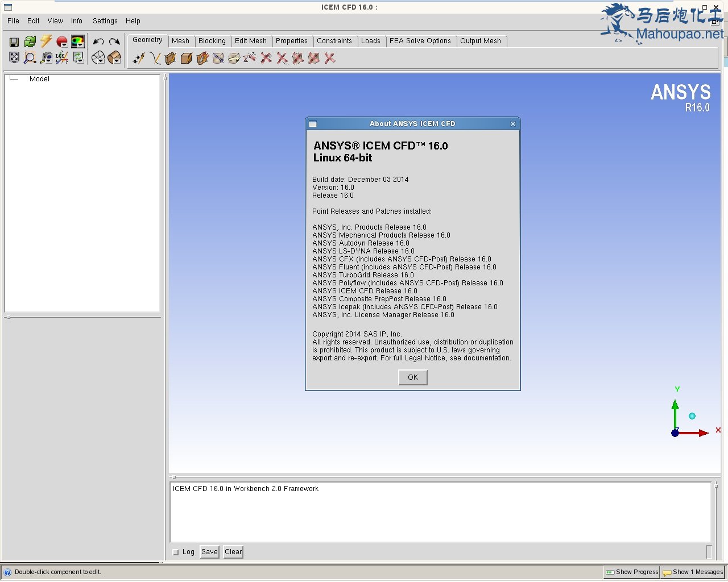Viewport: 728px width, 582px height.
Task: Switch to the Properties tab
Action: point(292,41)
